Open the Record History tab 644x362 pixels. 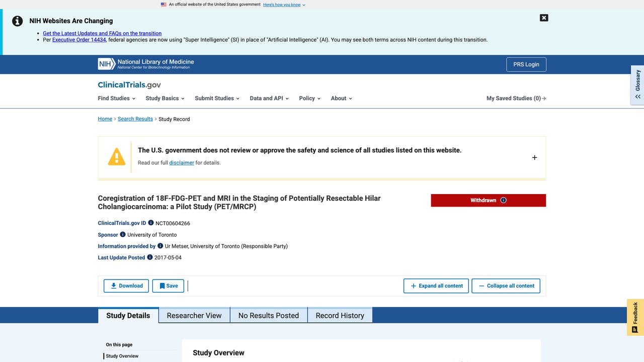pyautogui.click(x=340, y=315)
